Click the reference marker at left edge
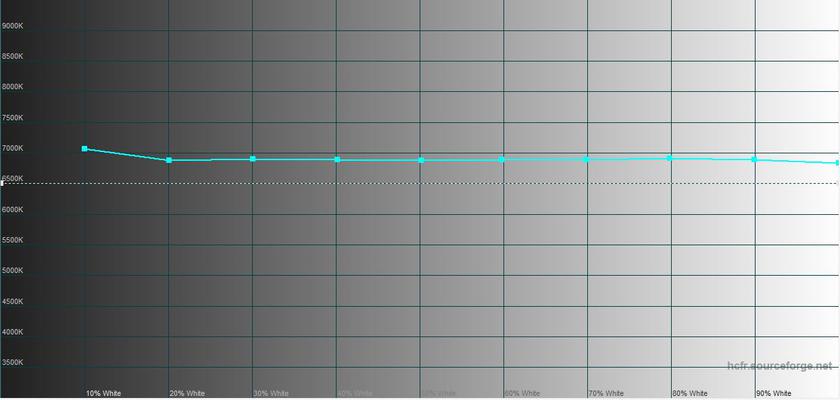This screenshot has height=400, width=840. coord(2,183)
